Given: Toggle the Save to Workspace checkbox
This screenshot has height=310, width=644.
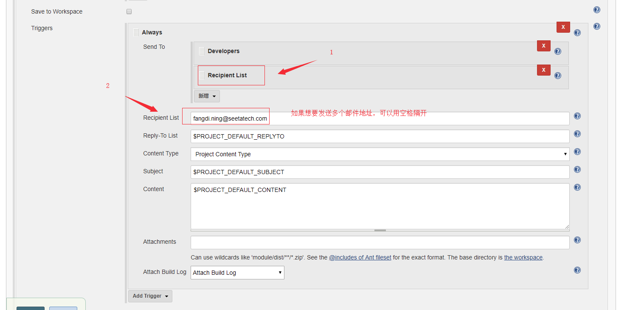Looking at the screenshot, I should (x=129, y=11).
